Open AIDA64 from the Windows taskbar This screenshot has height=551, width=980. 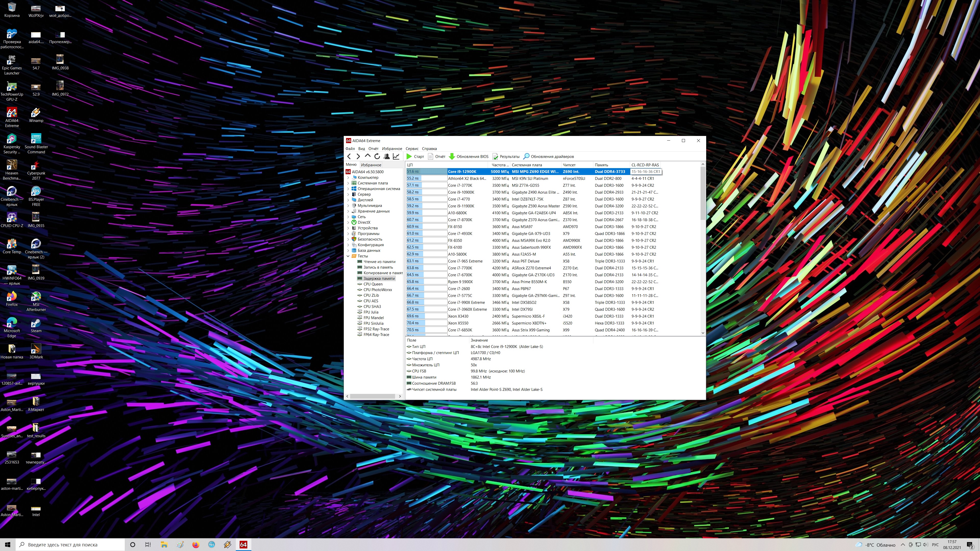tap(243, 545)
